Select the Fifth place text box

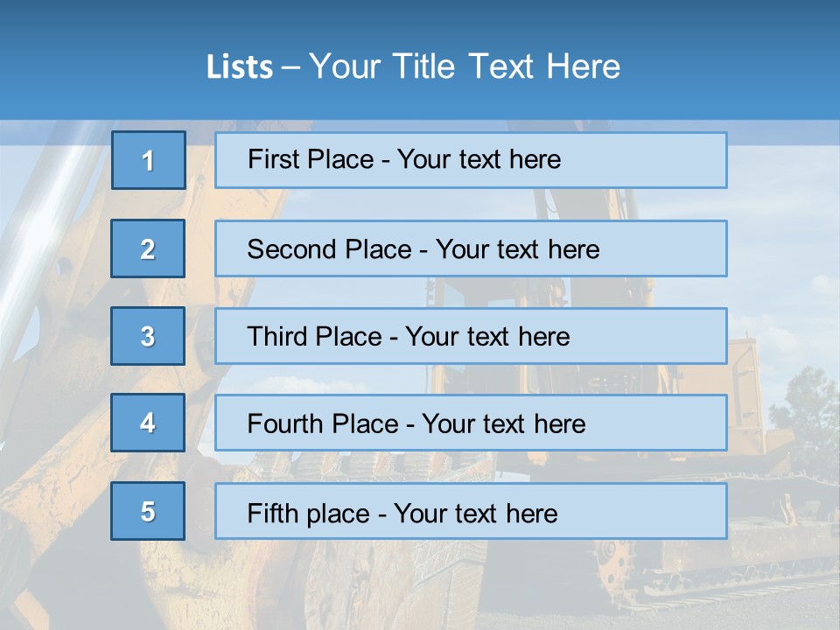coord(471,511)
